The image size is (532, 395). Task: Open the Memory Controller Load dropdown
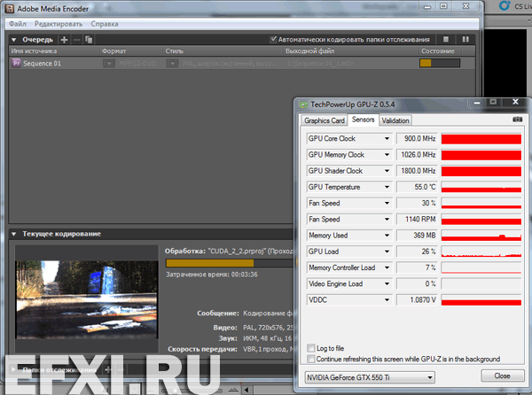387,267
